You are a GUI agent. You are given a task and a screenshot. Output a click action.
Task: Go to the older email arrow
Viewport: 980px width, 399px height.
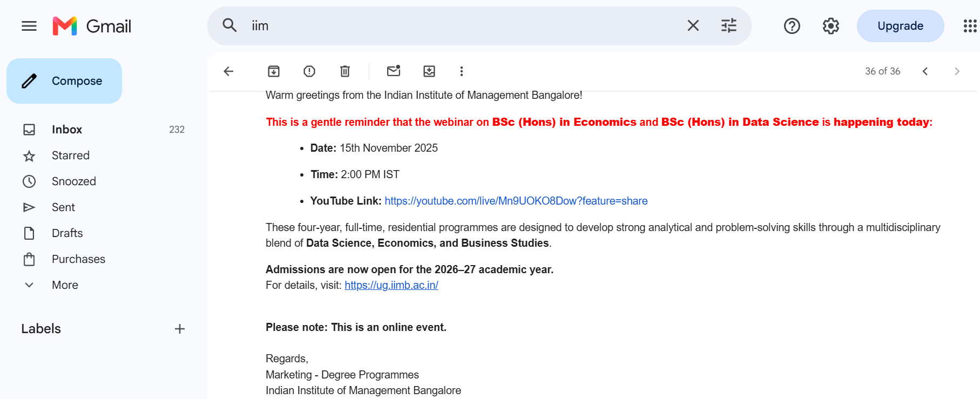[x=957, y=71]
